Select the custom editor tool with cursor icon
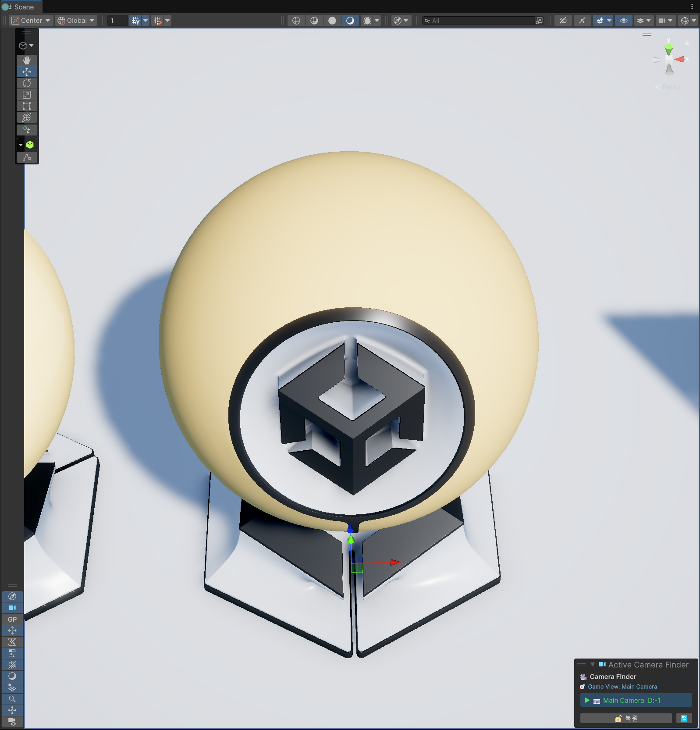Screen dimensions: 700x730 (27, 130)
